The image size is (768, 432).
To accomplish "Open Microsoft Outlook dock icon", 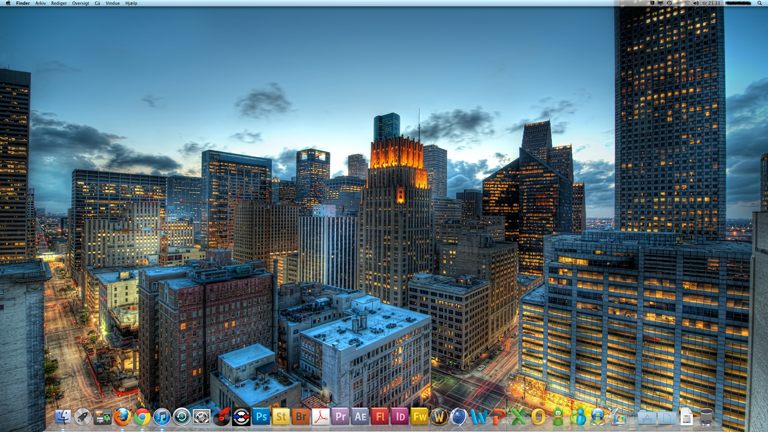I will point(538,417).
